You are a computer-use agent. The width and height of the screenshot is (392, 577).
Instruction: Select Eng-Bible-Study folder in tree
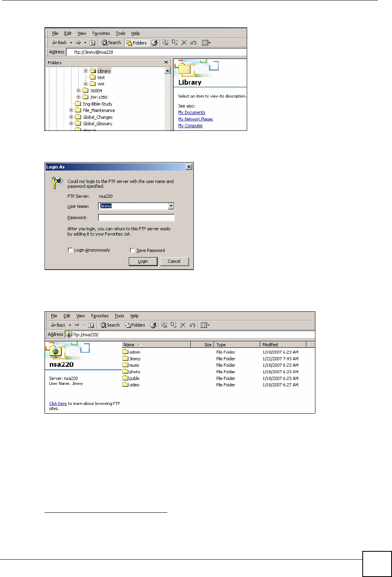pyautogui.click(x=97, y=104)
